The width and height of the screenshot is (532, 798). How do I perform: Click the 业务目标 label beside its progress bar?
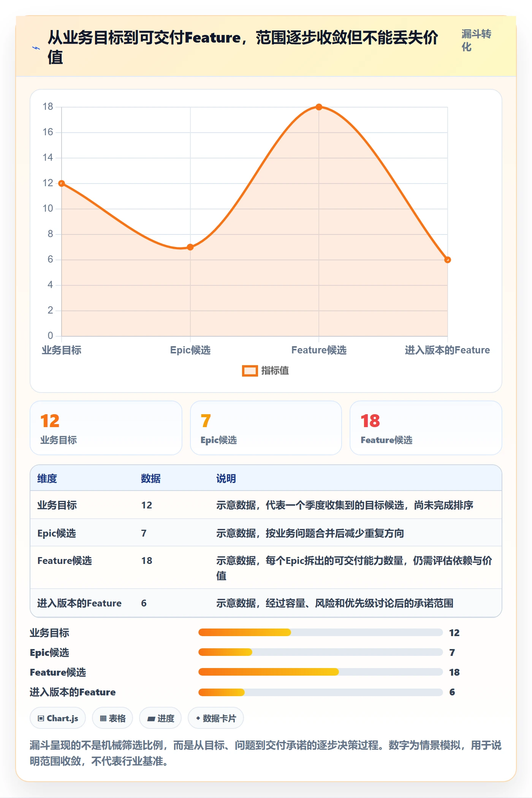click(49, 633)
